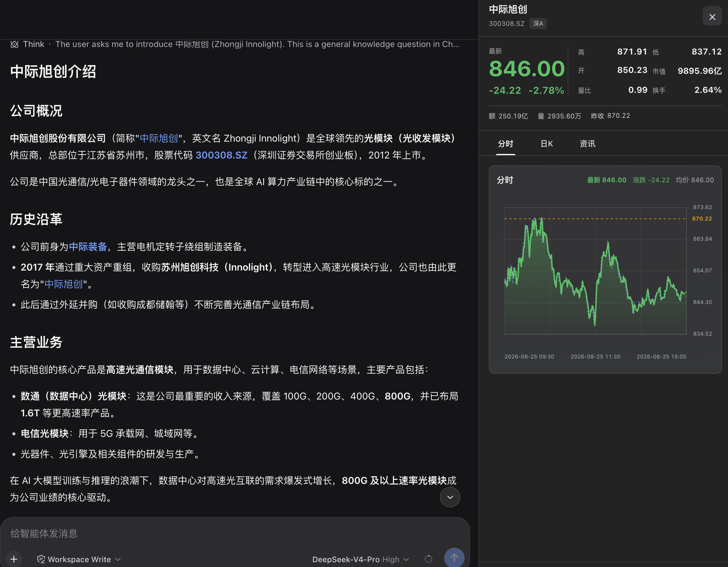728x567 pixels.
Task: Click the orange 870.22 reference price label
Action: tap(702, 219)
